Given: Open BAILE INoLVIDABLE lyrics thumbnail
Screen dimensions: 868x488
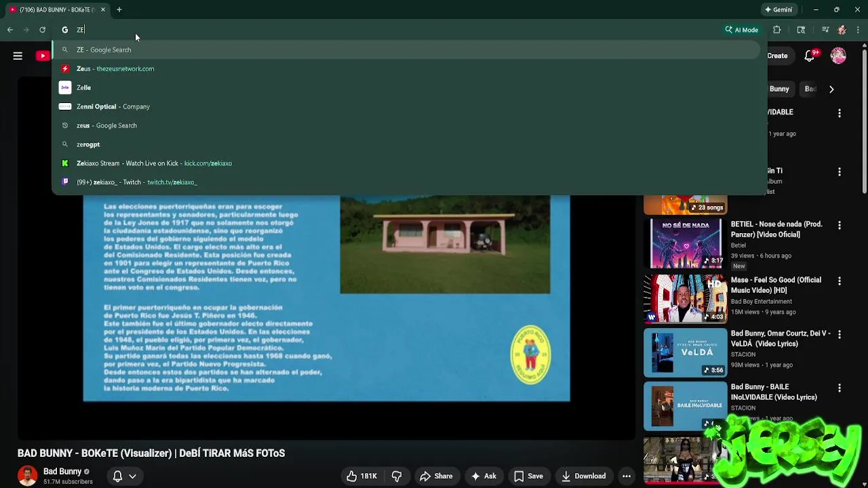Looking at the screenshot, I should tap(685, 406).
